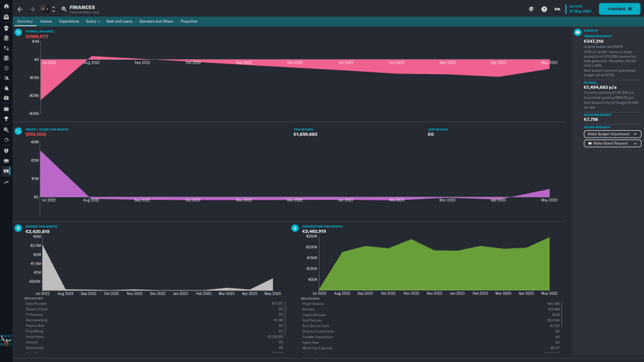This screenshot has height=362, width=644.
Task: Open the search magnifier beside Finances title
Action: [x=64, y=9]
